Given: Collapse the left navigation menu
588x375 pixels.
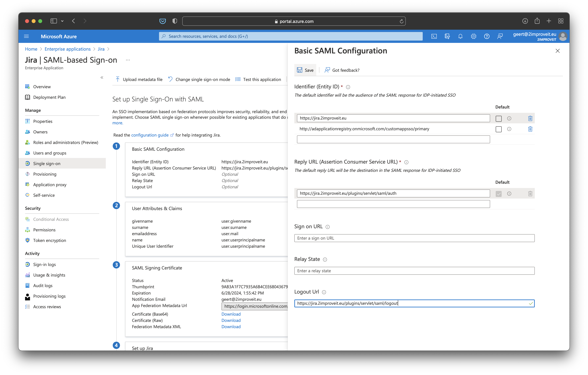Looking at the screenshot, I should point(102,78).
